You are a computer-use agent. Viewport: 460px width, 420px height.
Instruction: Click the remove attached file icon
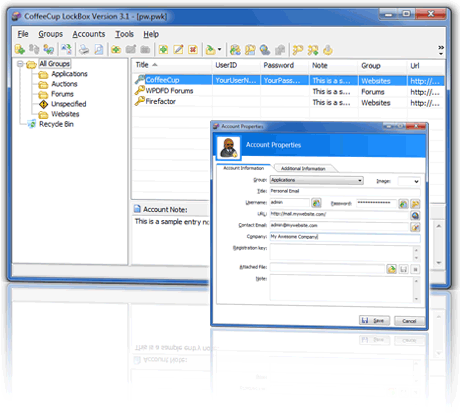coord(415,269)
